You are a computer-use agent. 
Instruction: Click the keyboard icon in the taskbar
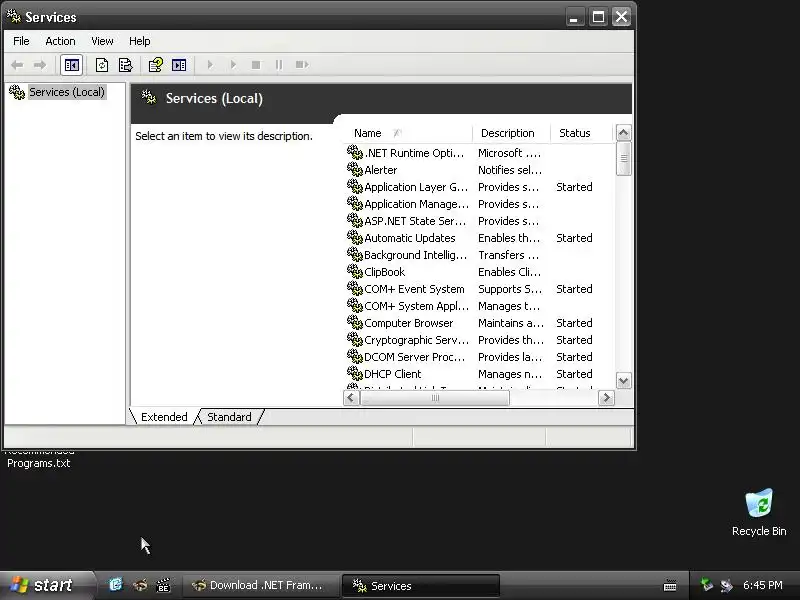670,585
